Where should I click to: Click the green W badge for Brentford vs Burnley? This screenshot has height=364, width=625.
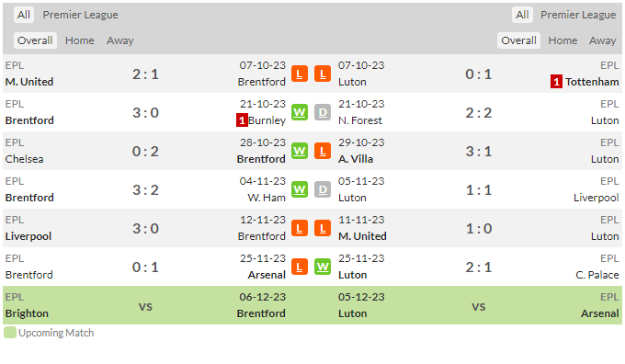pyautogui.click(x=300, y=112)
